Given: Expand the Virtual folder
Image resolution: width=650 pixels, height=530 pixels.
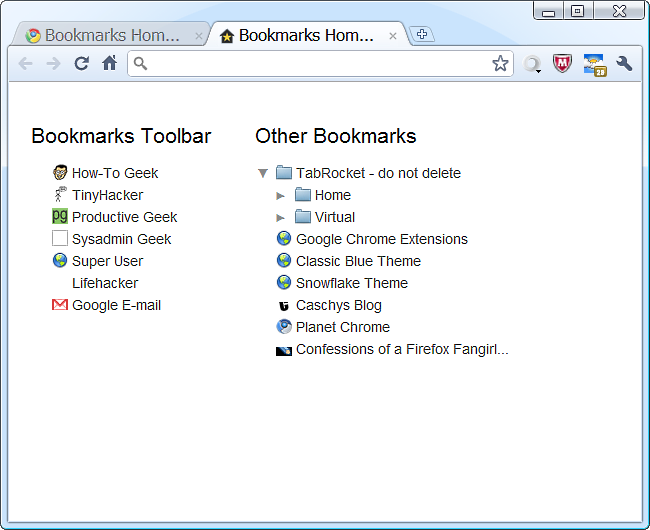Looking at the screenshot, I should click(281, 217).
